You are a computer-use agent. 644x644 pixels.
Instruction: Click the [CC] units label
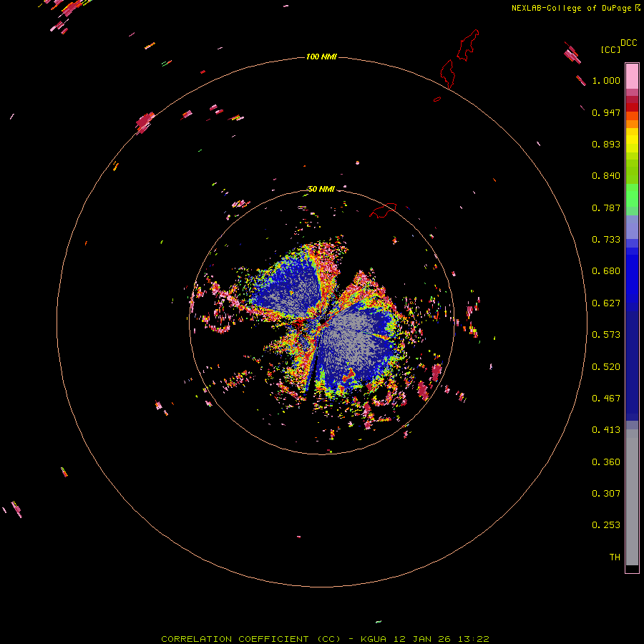pyautogui.click(x=610, y=49)
